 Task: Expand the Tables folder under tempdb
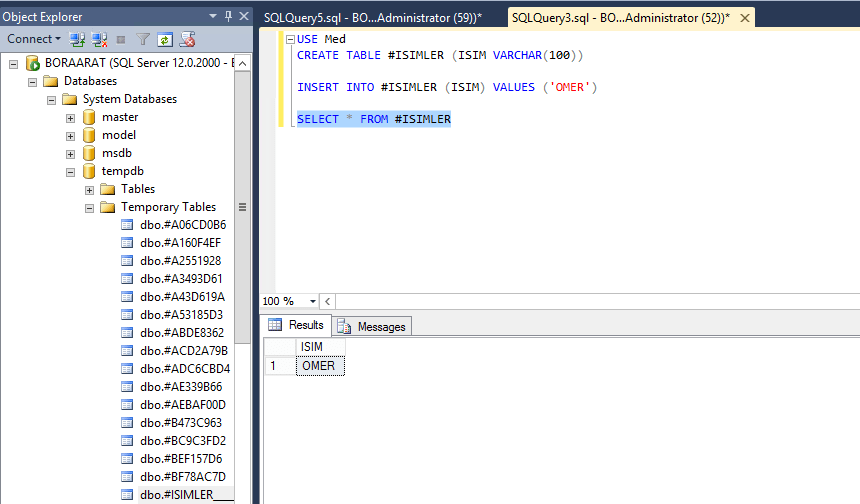89,190
